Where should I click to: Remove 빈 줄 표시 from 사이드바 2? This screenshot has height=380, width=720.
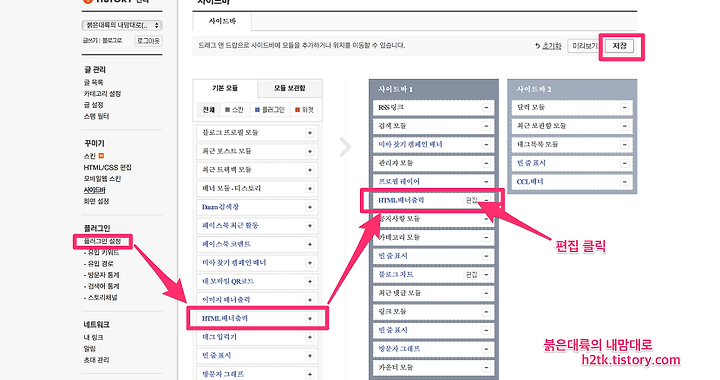[624, 163]
